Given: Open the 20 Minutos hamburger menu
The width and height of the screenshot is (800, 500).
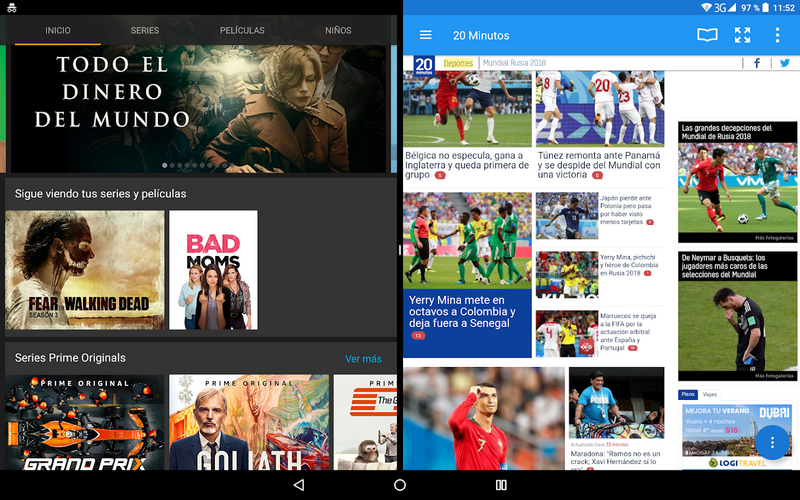Looking at the screenshot, I should [x=426, y=35].
